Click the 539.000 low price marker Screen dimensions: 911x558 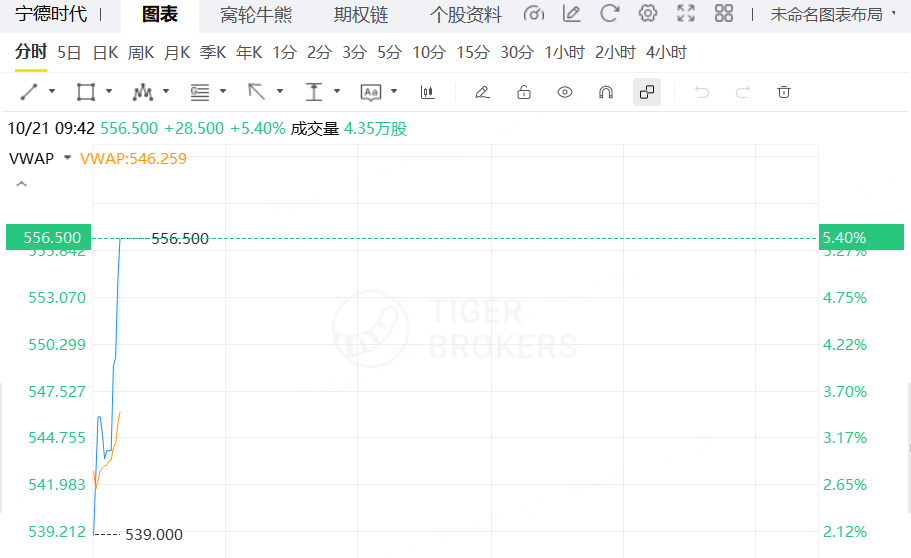[154, 534]
